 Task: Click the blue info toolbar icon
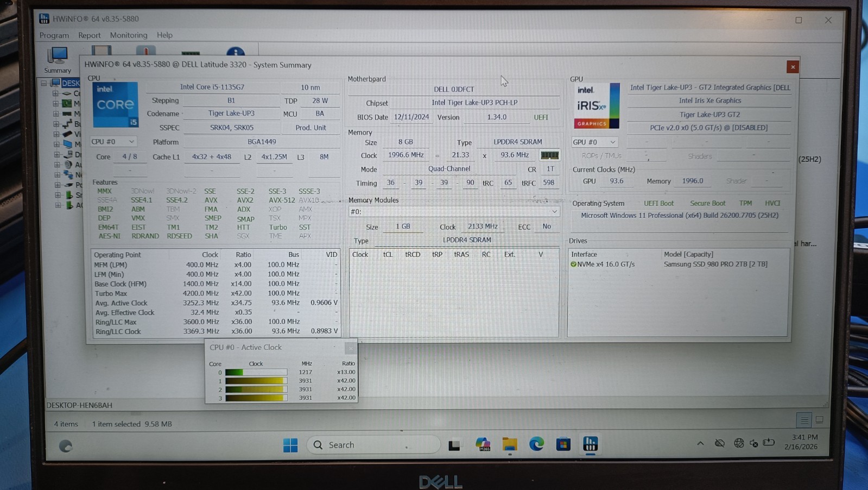(235, 52)
